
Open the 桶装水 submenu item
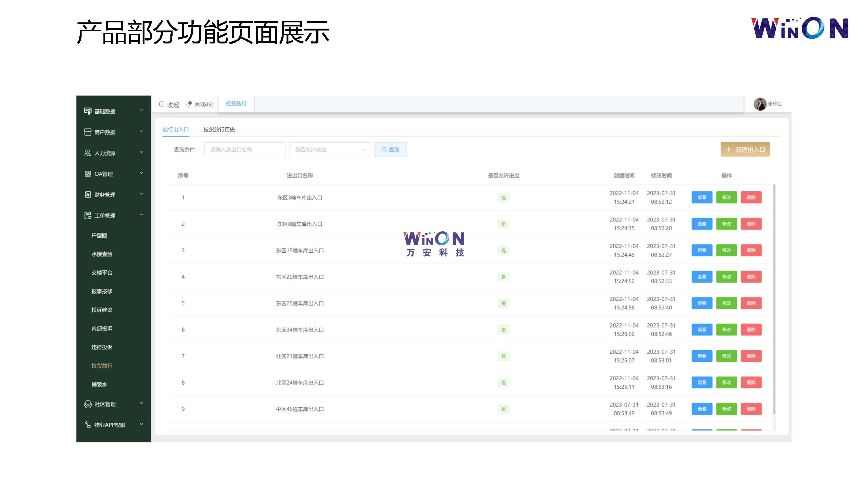(99, 384)
